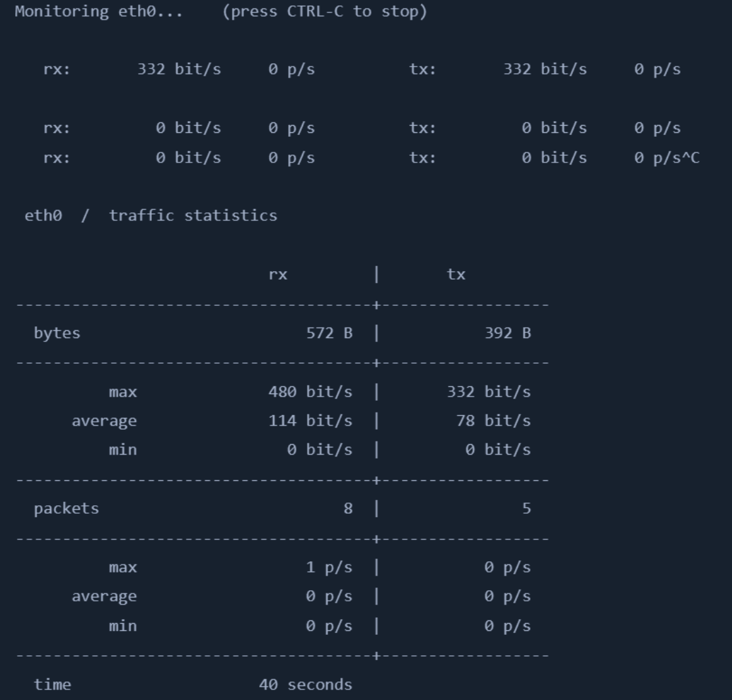Screen dimensions: 732x700
Task: Click the 572 B received bytes value
Action: [x=329, y=333]
